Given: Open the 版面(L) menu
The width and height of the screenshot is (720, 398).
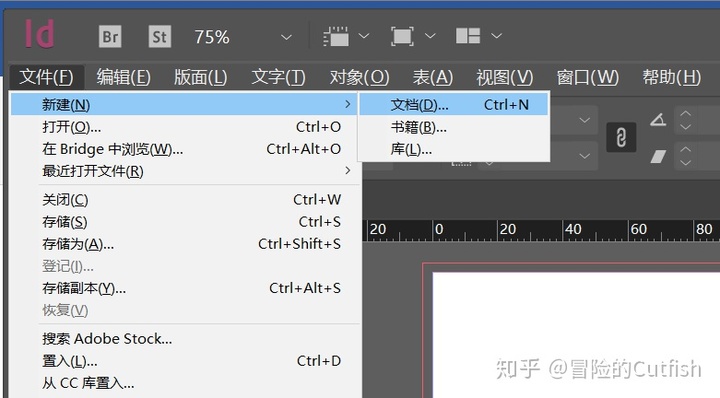Looking at the screenshot, I should (200, 77).
